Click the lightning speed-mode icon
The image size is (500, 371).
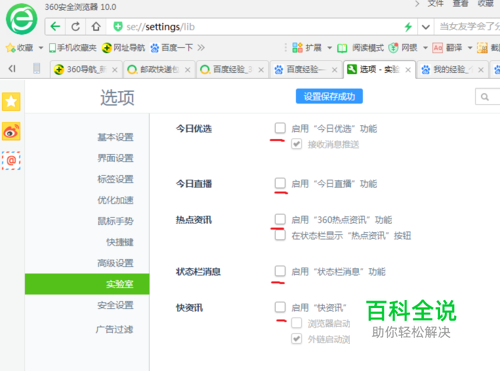click(x=408, y=27)
